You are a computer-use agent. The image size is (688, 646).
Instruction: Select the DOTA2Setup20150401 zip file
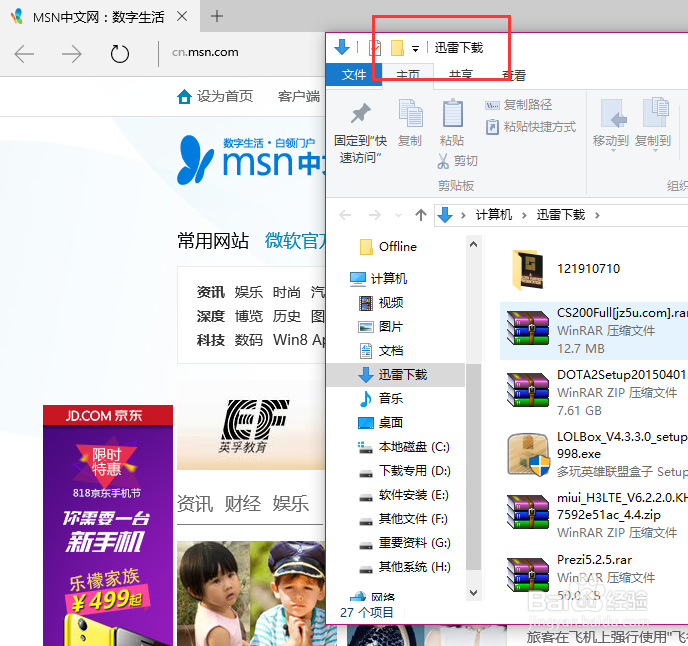pos(594,392)
